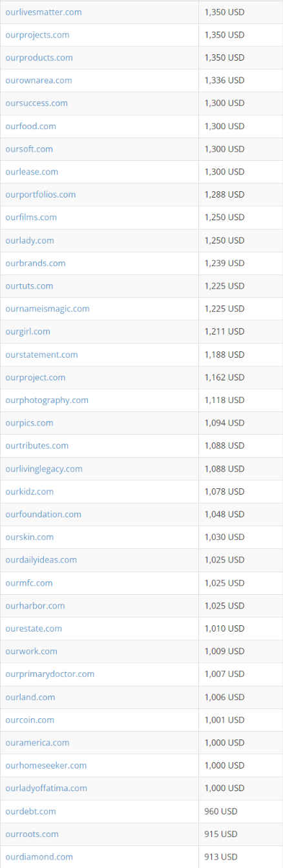
Task: Select the ourlivinglegacy.com link
Action: (x=44, y=469)
